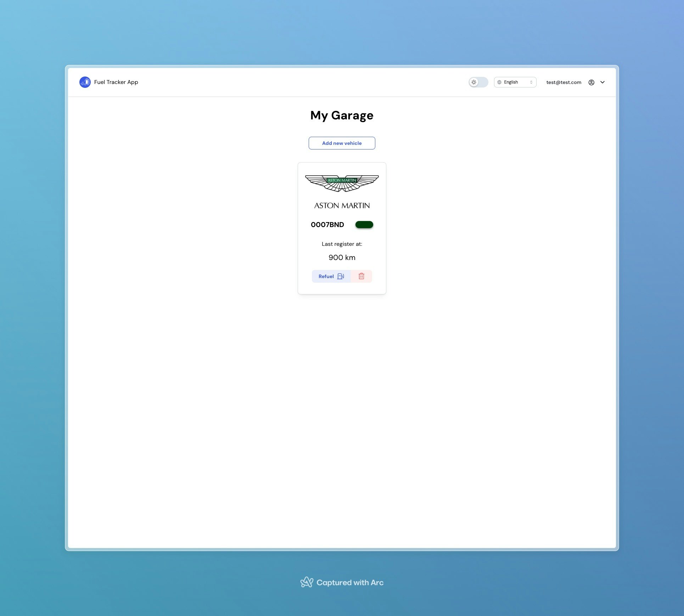Toggle the light/dark theme switch
684x616 pixels.
(478, 82)
